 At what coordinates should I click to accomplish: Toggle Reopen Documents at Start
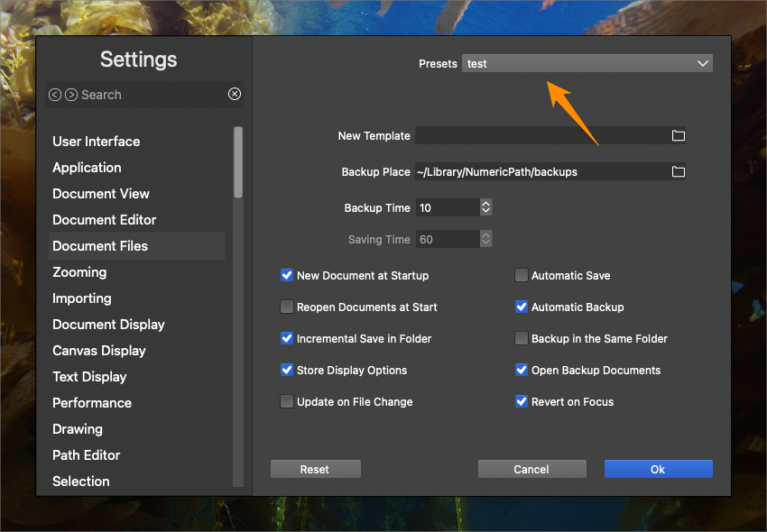[287, 307]
